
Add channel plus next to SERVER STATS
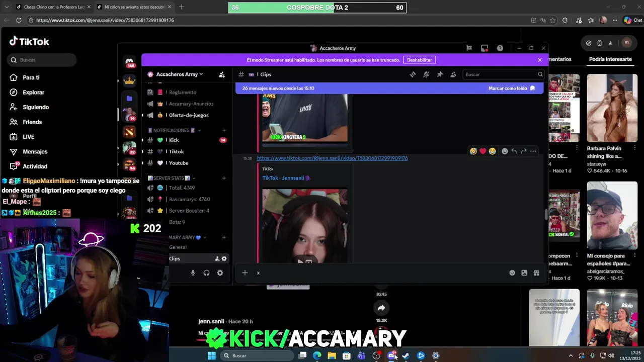[x=224, y=178]
